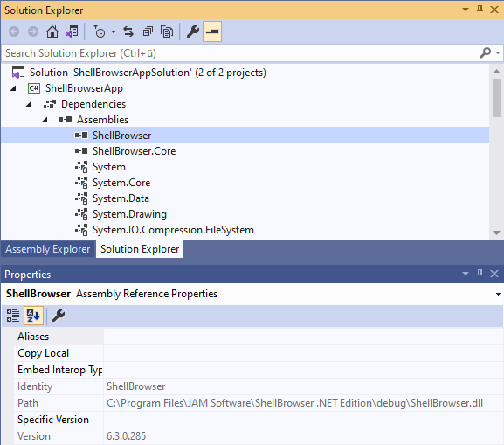Click the Dependencies node icon

point(50,104)
